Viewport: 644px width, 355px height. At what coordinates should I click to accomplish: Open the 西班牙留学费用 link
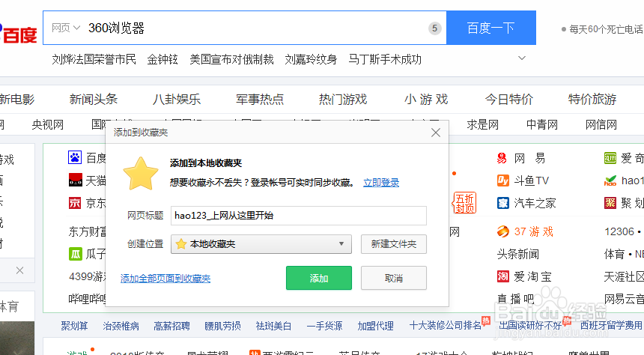click(x=611, y=325)
